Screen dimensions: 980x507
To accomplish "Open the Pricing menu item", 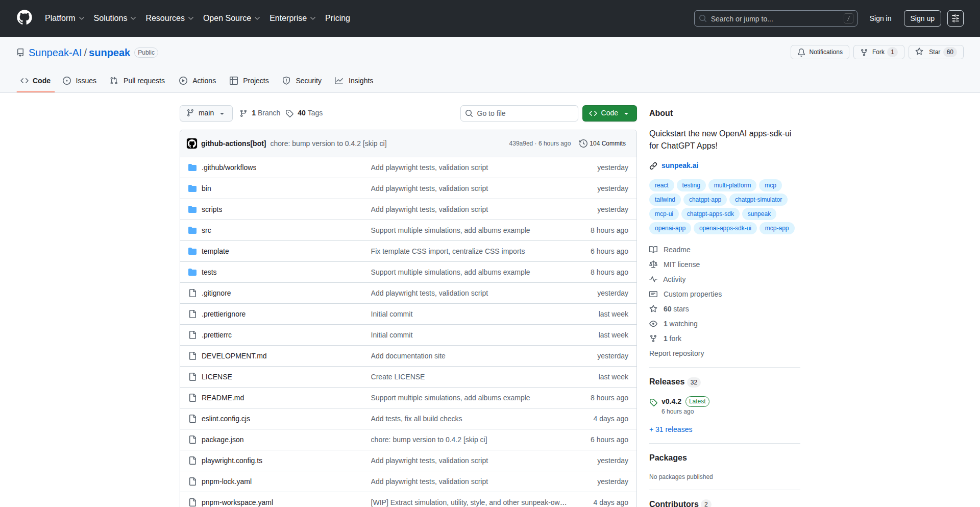I will pyautogui.click(x=337, y=18).
